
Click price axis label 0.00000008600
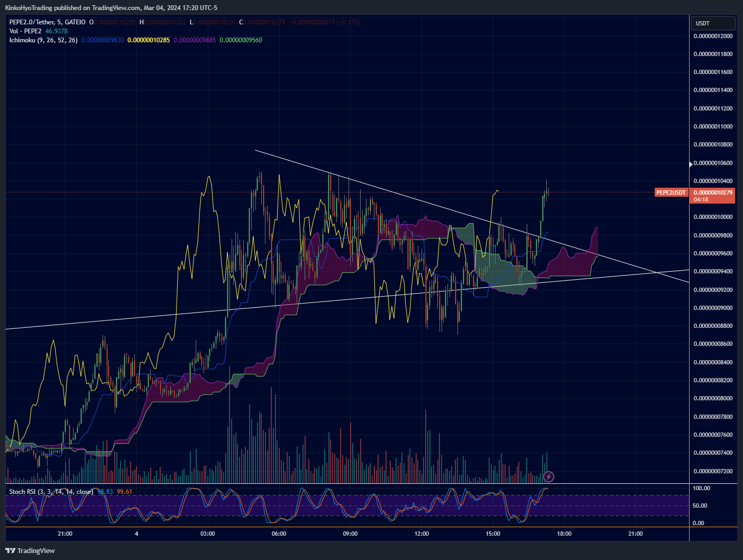(713, 344)
